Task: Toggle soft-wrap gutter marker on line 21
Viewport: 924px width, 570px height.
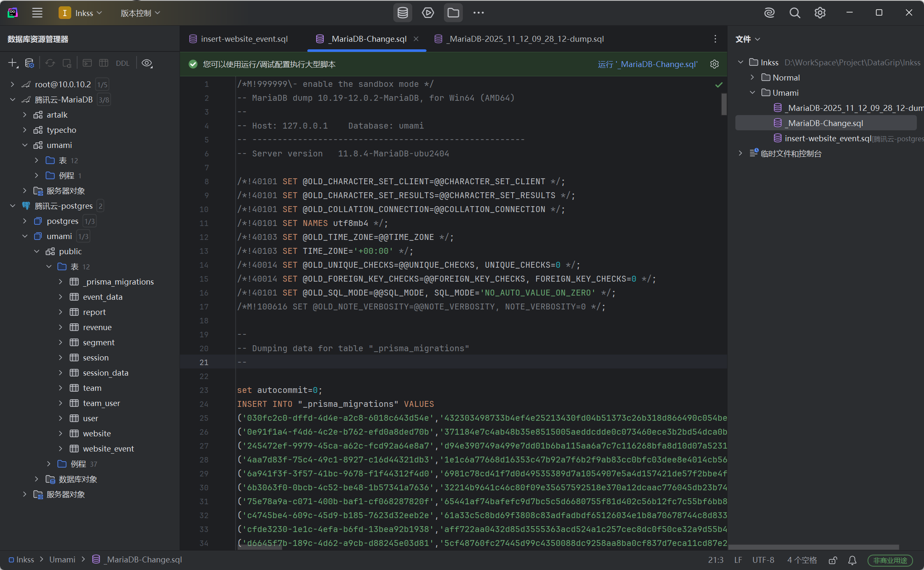Action: coord(224,362)
